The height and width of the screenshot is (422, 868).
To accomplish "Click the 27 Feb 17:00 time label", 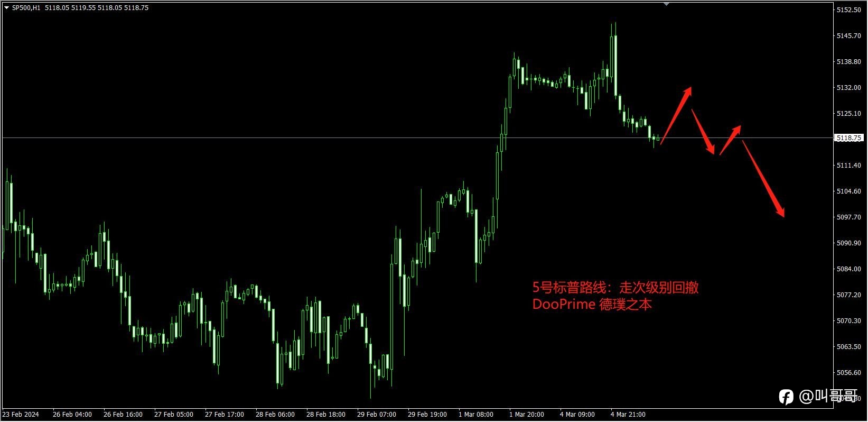I will (225, 415).
